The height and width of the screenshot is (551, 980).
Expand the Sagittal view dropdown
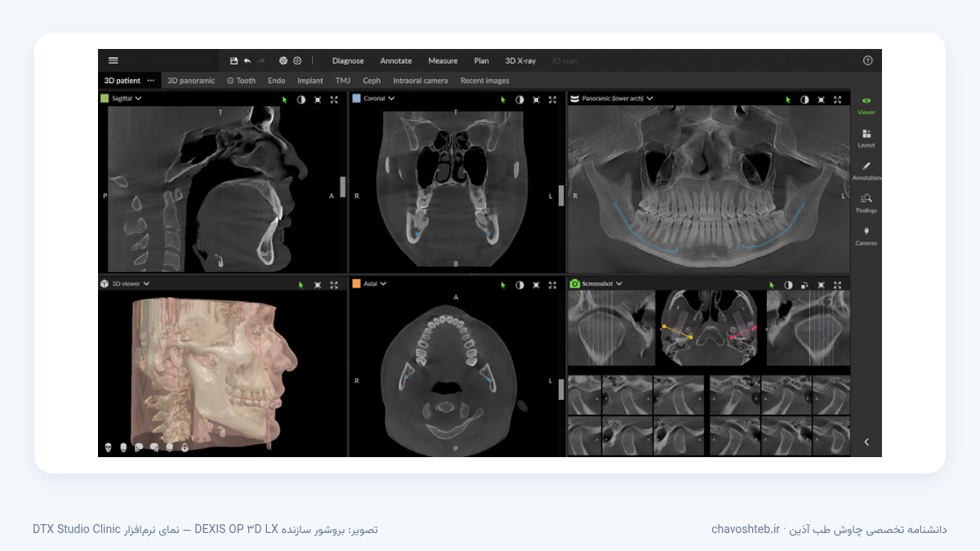tap(138, 99)
